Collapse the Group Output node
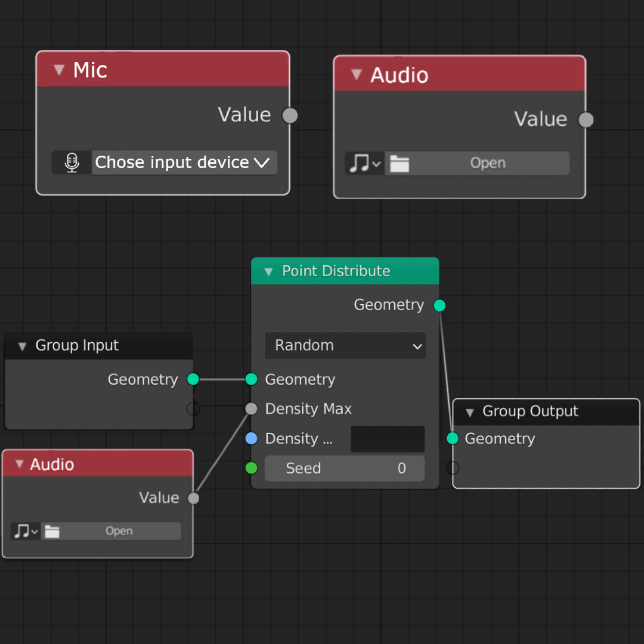 (470, 413)
